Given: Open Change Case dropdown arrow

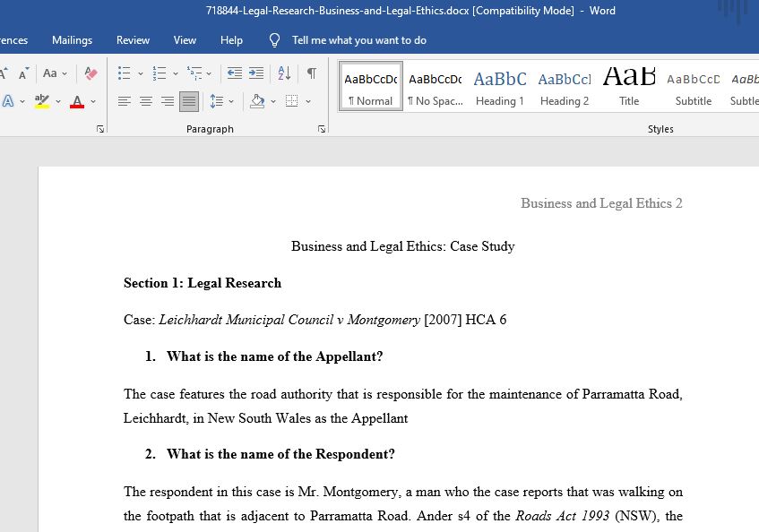Looking at the screenshot, I should (65, 74).
